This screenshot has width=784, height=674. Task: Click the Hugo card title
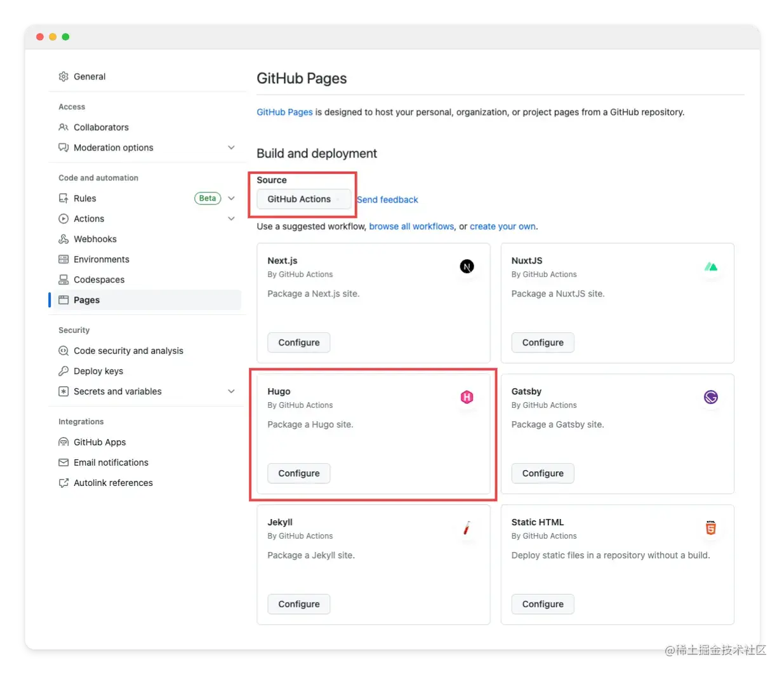click(x=279, y=392)
